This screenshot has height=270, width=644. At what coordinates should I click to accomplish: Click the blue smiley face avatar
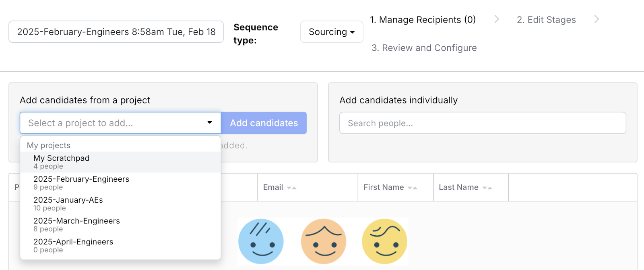[261, 241]
